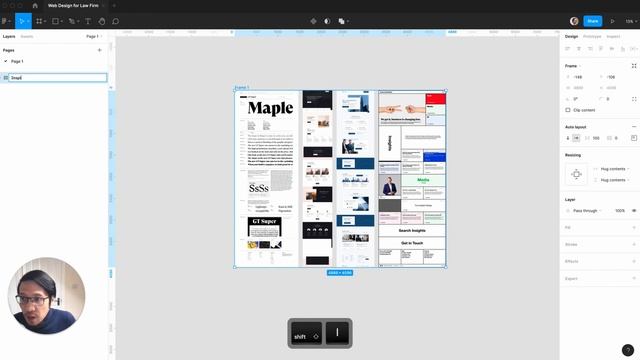
Task: Add a new page with plus icon
Action: (x=100, y=50)
